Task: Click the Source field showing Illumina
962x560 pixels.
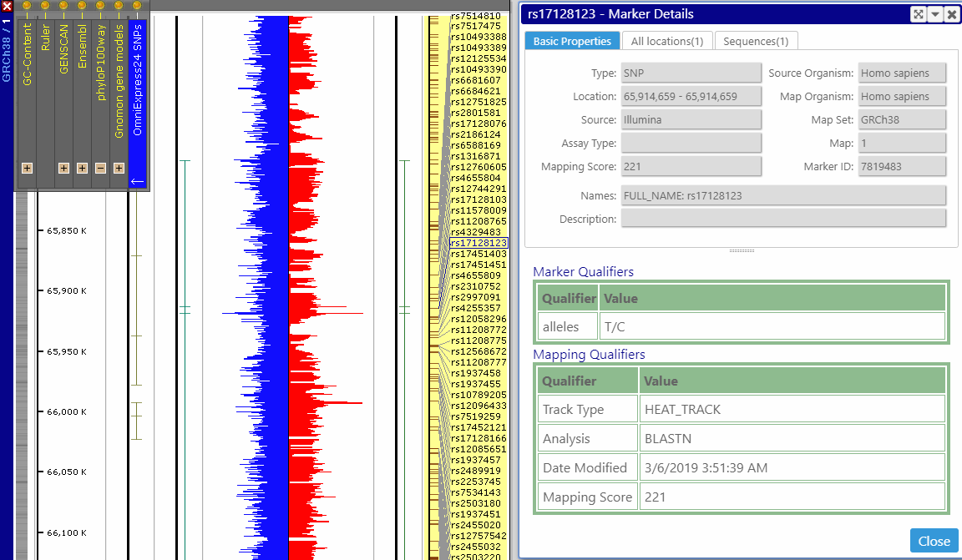Action: (691, 119)
